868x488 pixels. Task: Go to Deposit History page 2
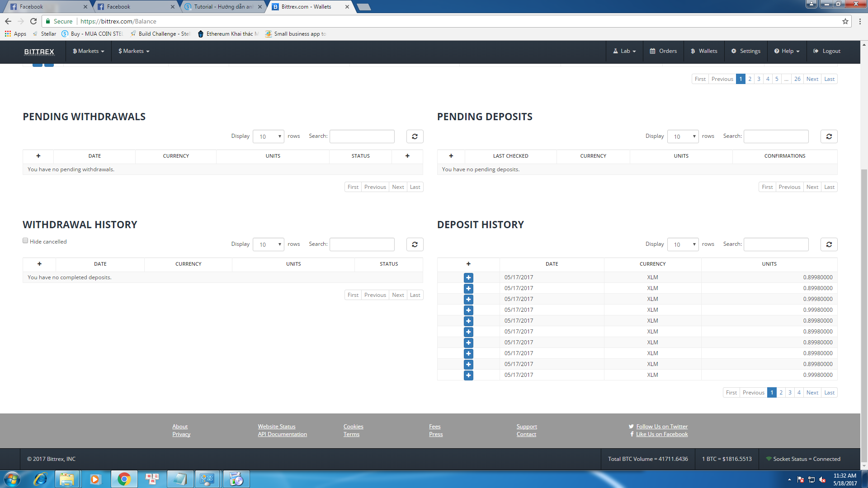781,393
